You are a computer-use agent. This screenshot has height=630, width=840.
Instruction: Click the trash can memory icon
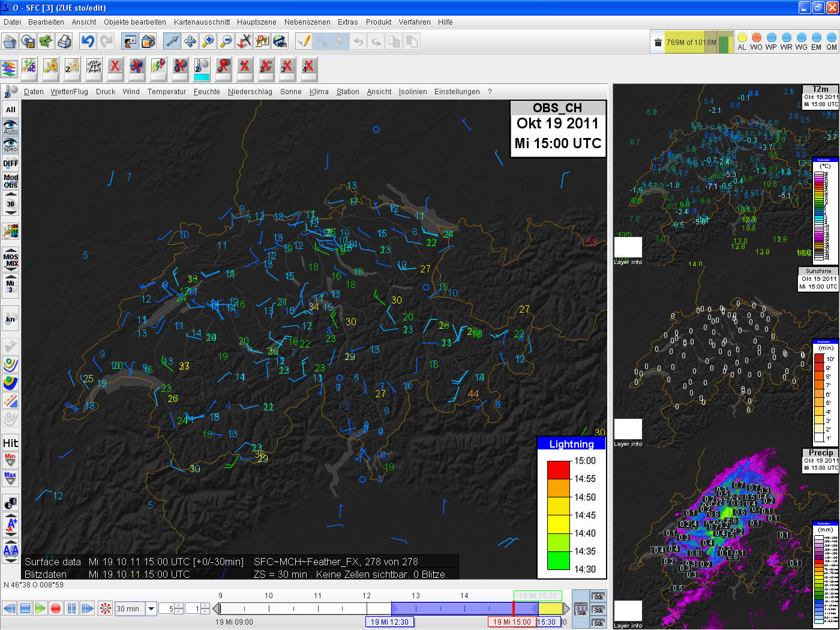click(658, 42)
